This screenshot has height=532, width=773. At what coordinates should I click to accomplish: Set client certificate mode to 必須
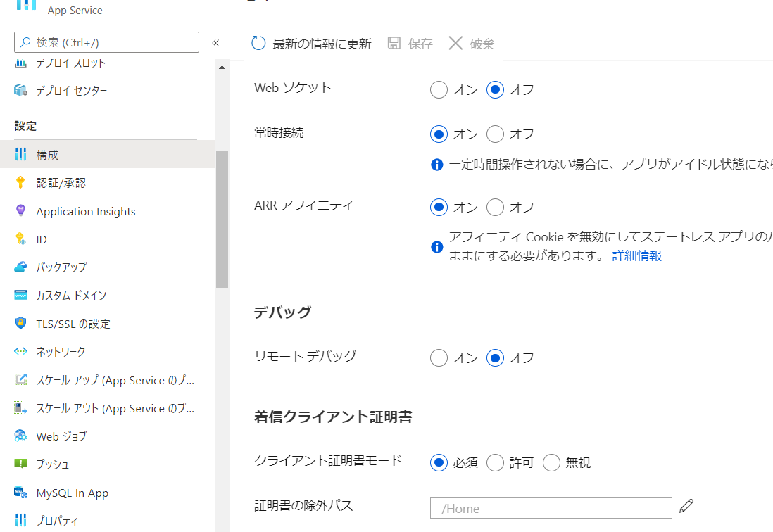pos(439,462)
